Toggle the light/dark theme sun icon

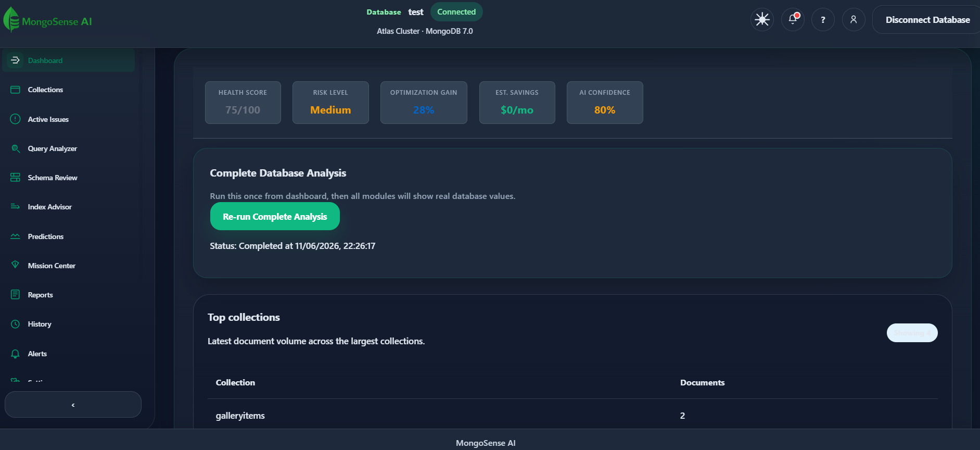pos(762,20)
